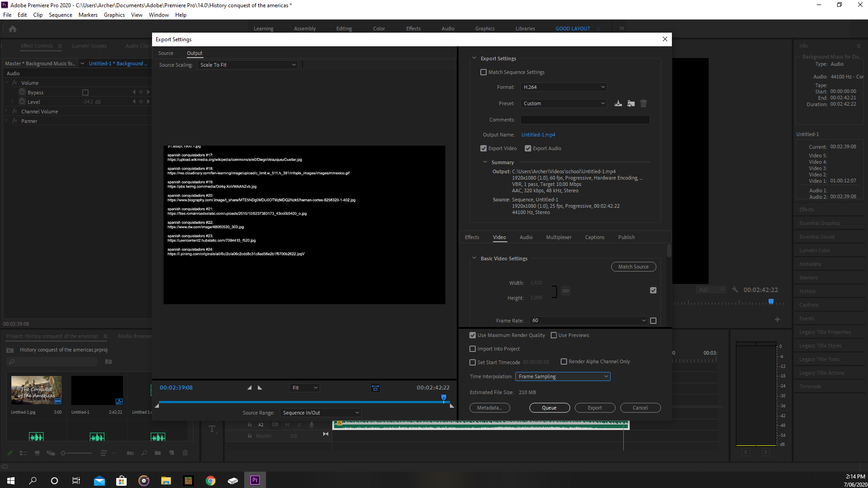868x488 pixels.
Task: Enable Match Sequence Settings
Action: [483, 72]
